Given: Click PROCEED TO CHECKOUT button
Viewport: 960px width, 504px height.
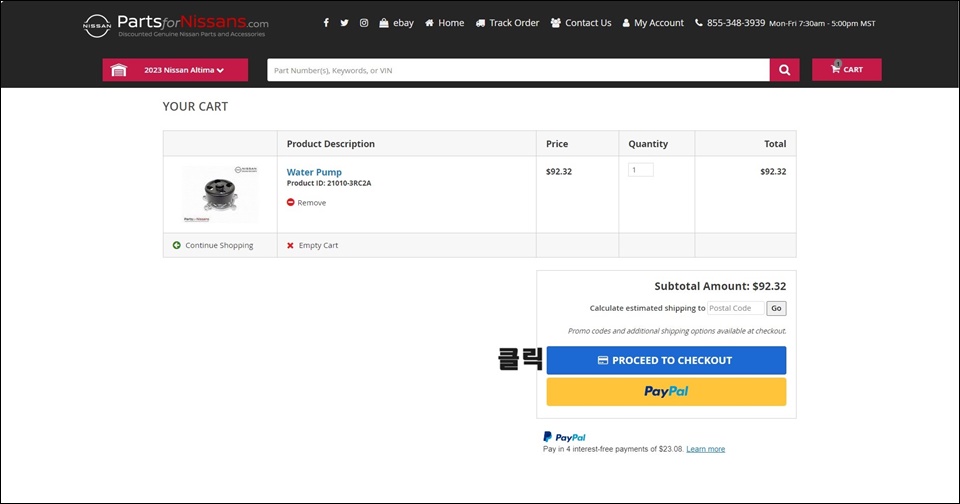Looking at the screenshot, I should [666, 360].
